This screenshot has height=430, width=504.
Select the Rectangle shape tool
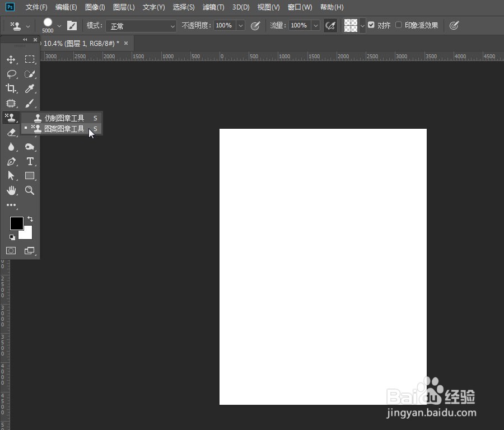click(x=30, y=176)
